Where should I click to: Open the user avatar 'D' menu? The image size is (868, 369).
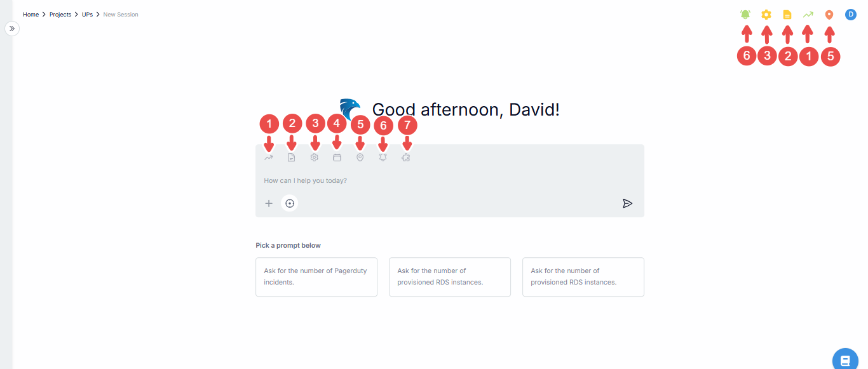point(851,15)
